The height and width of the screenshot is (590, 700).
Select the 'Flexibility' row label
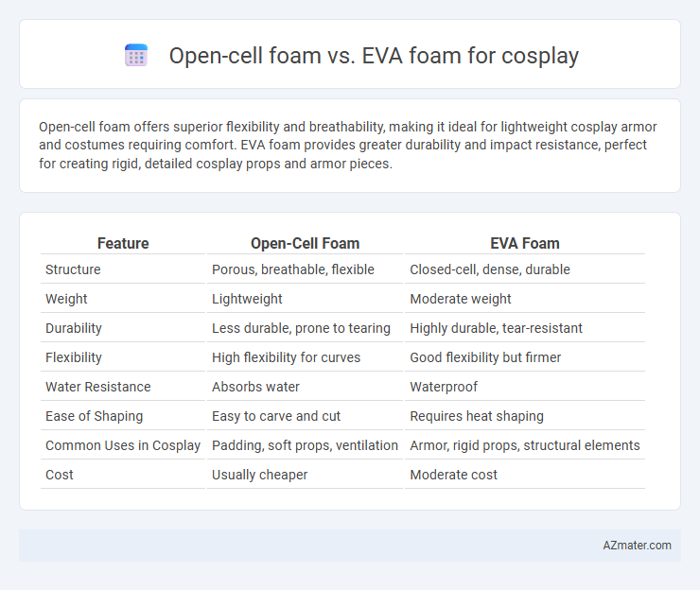(74, 357)
